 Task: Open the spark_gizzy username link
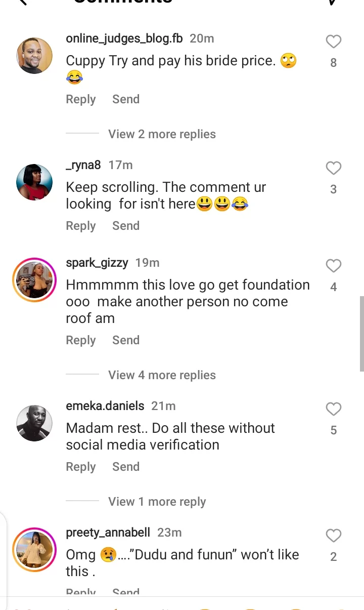[97, 263]
